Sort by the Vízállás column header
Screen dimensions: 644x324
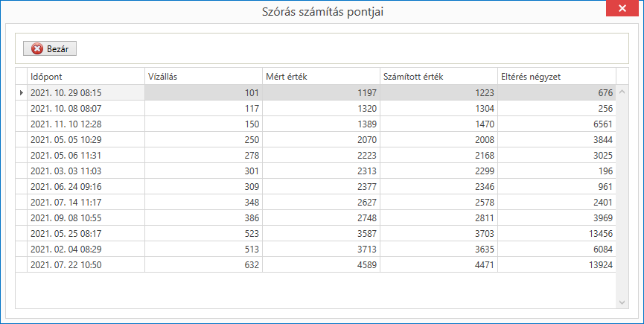pos(203,77)
